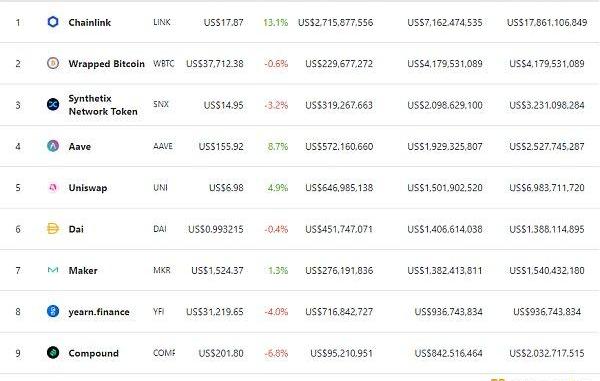Click Chainlink's 13.1% price change

coord(276,23)
